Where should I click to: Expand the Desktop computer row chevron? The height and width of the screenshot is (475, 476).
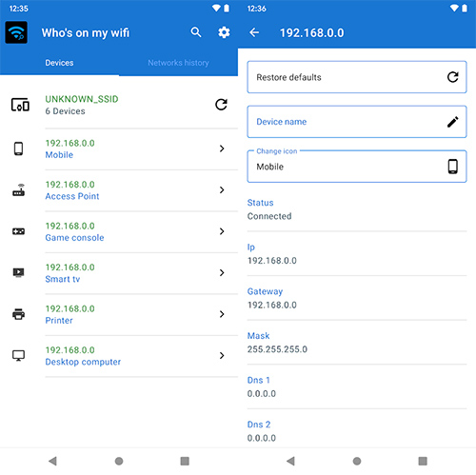click(222, 355)
